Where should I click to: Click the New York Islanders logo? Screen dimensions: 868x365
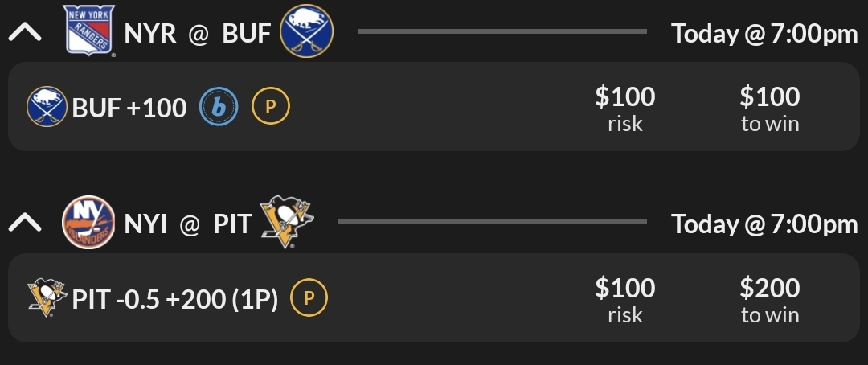(x=88, y=223)
